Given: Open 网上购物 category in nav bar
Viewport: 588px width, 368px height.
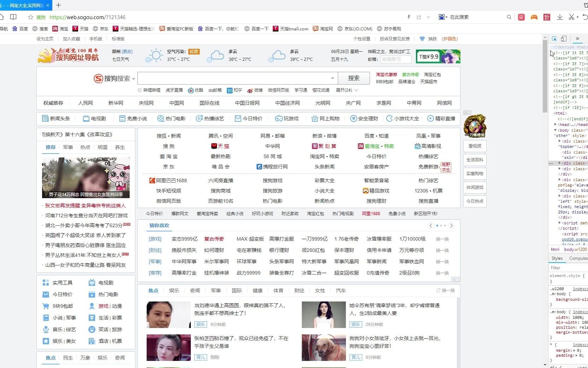Looking at the screenshot, I should 325,119.
